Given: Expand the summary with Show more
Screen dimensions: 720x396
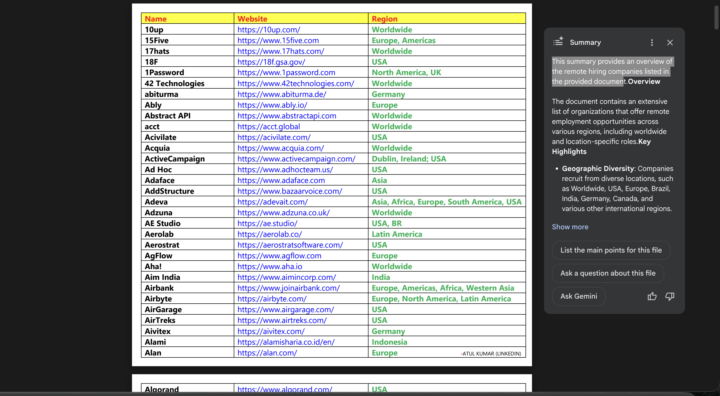Looking at the screenshot, I should [570, 227].
